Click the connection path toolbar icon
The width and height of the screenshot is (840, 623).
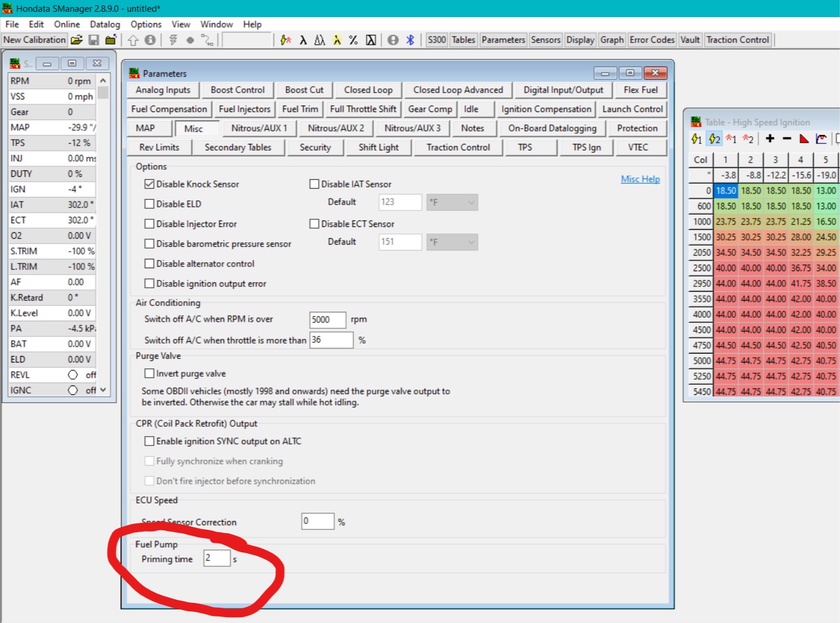207,40
